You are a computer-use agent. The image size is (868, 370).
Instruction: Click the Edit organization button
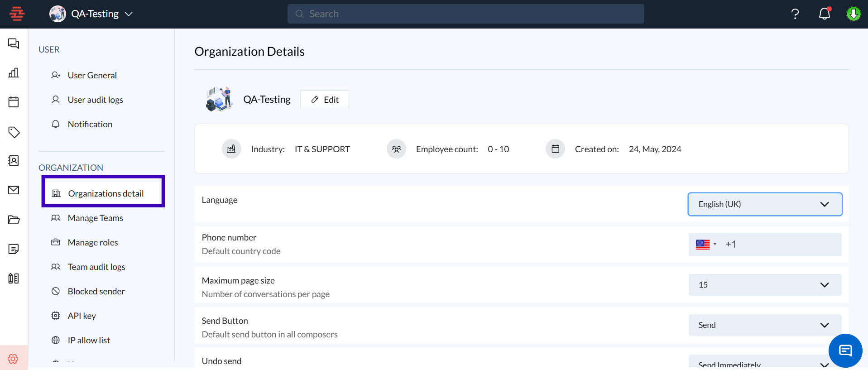tap(325, 100)
